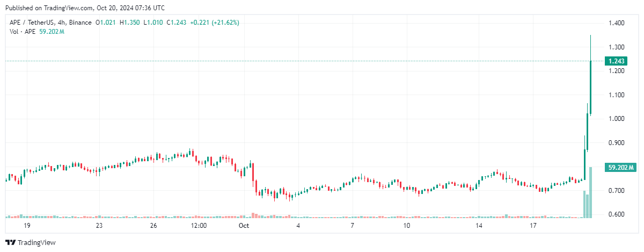Screen dimensions: 644x252
Task: Click the 0.600 price axis label
Action: point(616,214)
